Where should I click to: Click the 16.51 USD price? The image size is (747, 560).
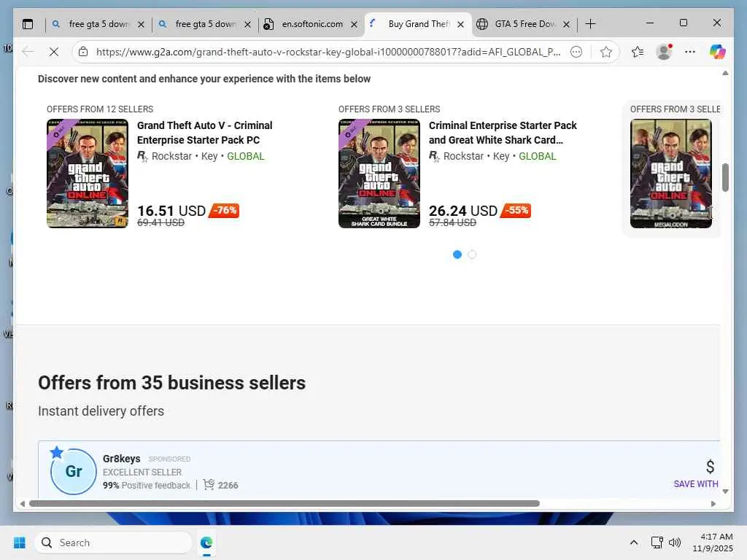(x=171, y=211)
